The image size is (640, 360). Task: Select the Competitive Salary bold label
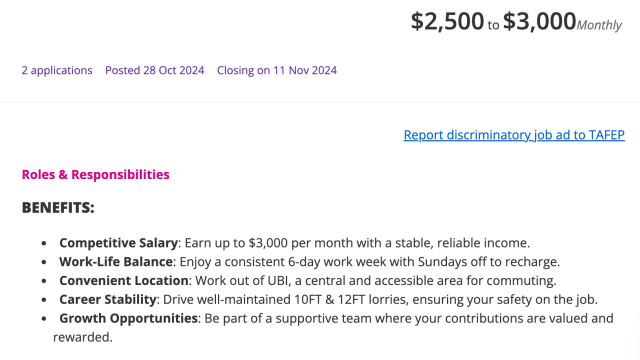point(118,243)
